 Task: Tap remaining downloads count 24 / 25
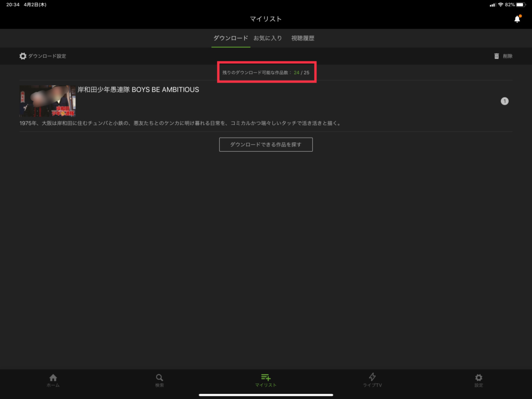(x=301, y=73)
